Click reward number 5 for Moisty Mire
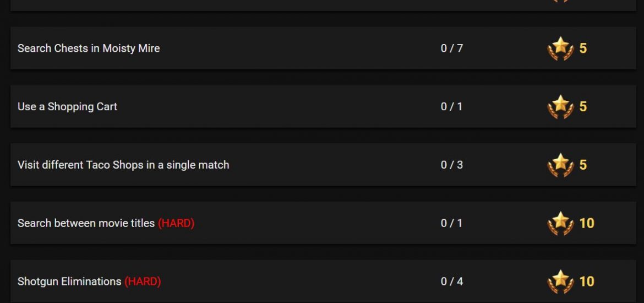This screenshot has width=644, height=303. point(583,48)
